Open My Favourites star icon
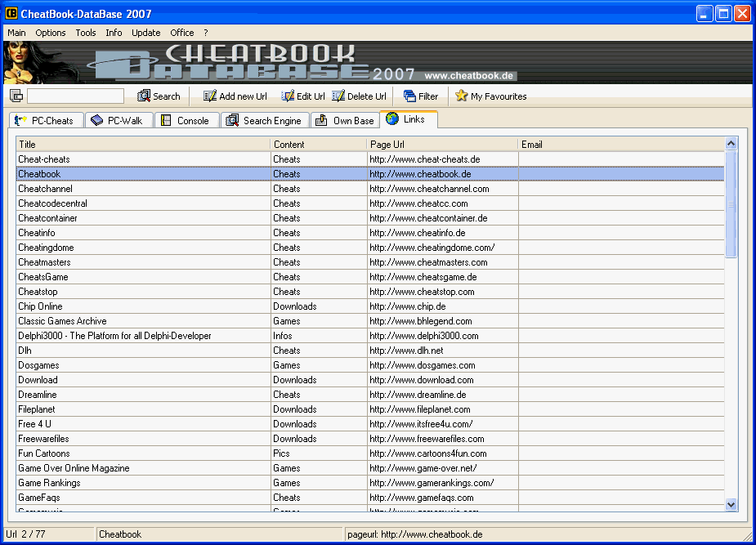This screenshot has width=756, height=545. pos(461,96)
